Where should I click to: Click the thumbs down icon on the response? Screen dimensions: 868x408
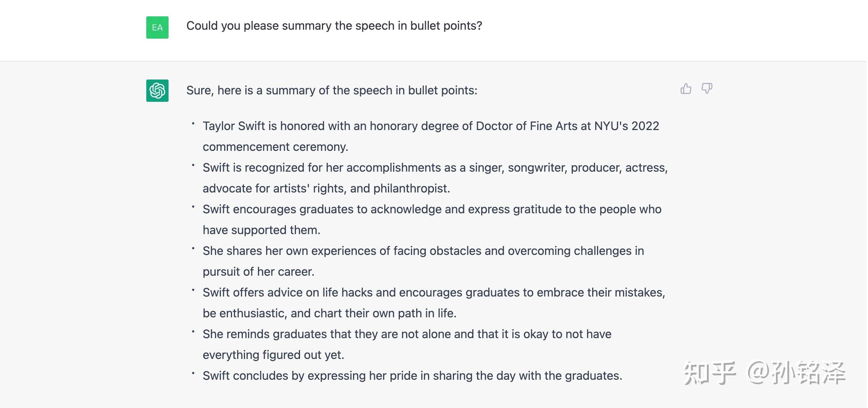tap(707, 88)
